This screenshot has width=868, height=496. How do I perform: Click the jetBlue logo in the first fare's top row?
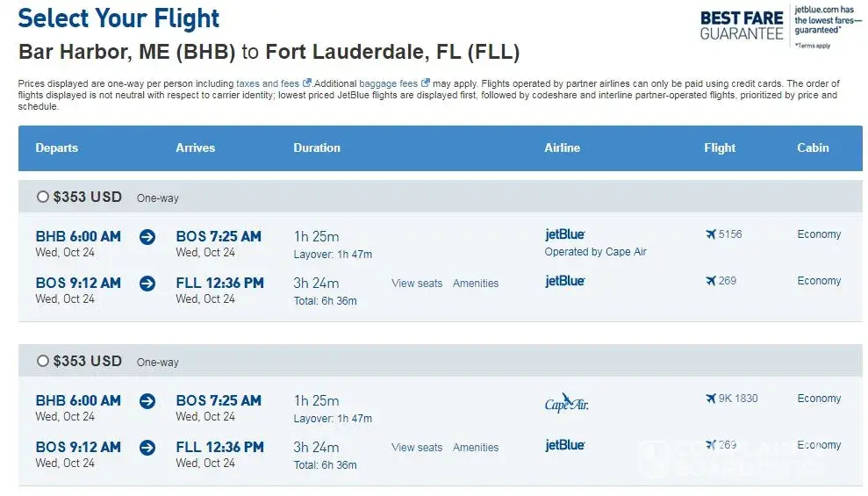coord(565,234)
